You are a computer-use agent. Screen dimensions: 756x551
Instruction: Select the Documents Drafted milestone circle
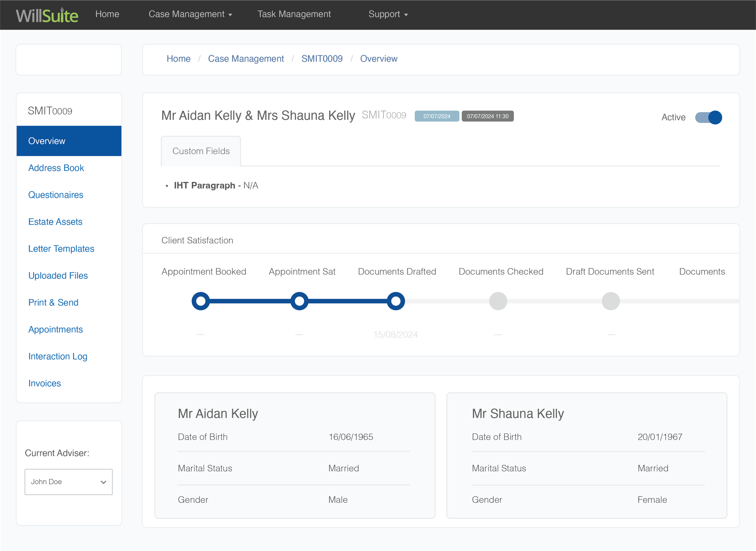click(395, 301)
